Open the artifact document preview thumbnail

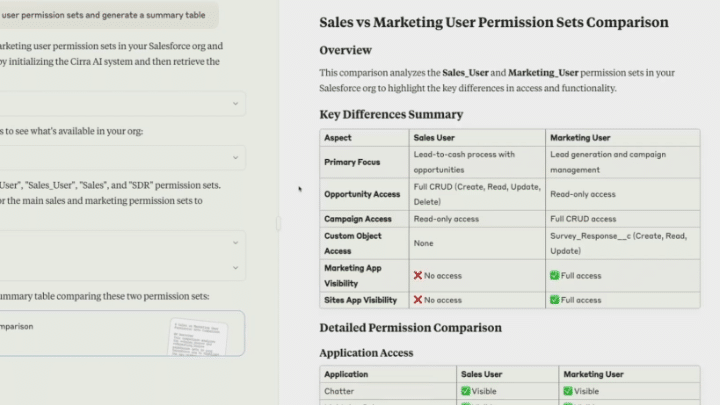(x=204, y=335)
